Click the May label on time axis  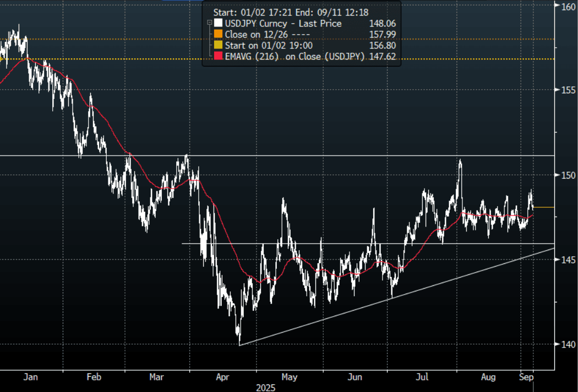tap(289, 377)
